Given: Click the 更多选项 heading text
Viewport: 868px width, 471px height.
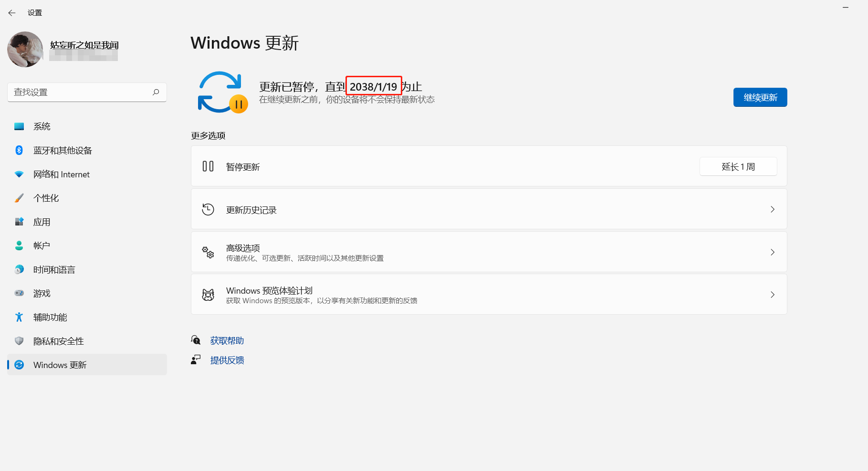Looking at the screenshot, I should tap(208, 135).
